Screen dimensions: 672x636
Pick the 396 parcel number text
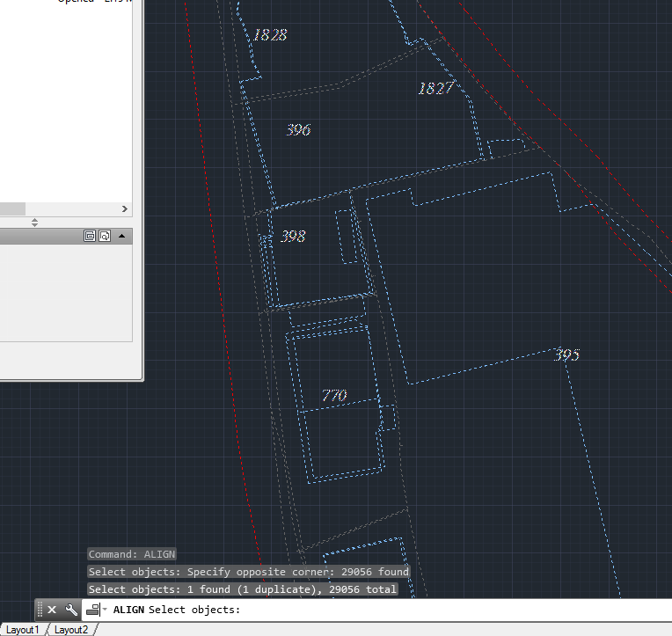298,130
